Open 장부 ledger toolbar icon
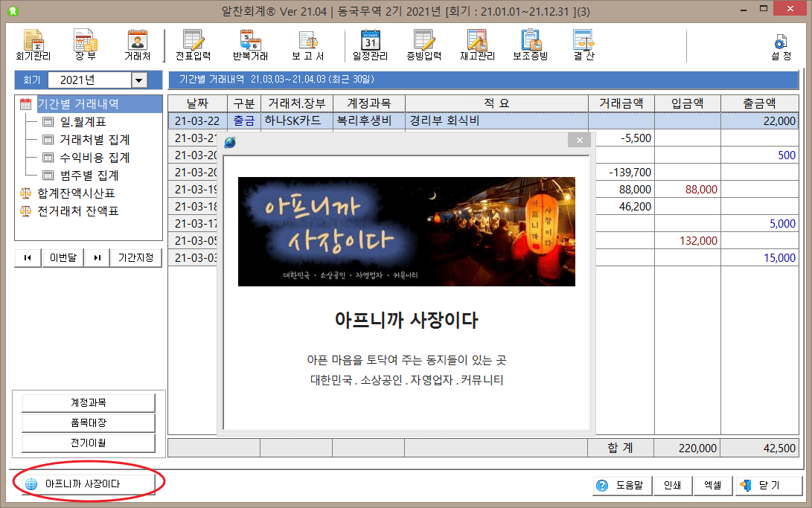Image resolution: width=812 pixels, height=508 pixels. coord(86,45)
